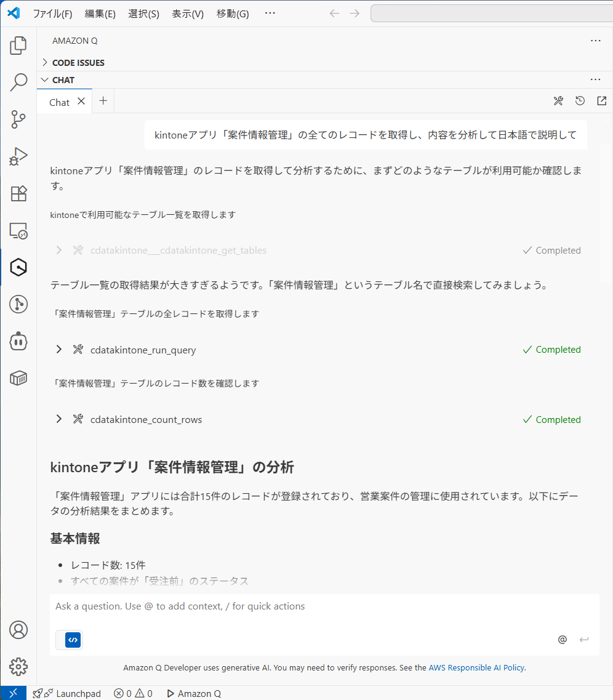
Task: Open the GitLens branch-clock icon view
Action: [x=18, y=305]
